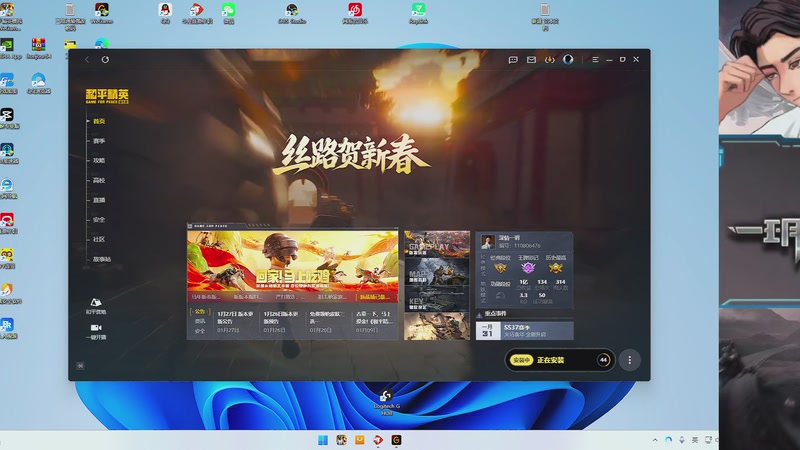Click the purple rank badge in profile

[x=528, y=268]
